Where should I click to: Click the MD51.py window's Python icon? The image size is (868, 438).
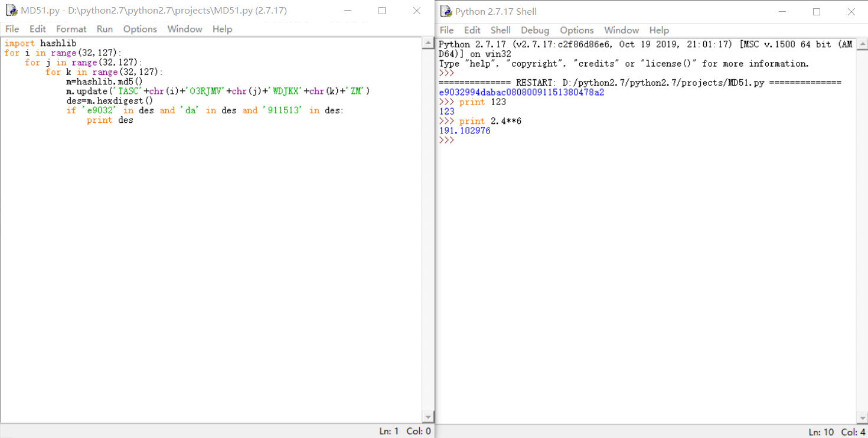click(11, 11)
